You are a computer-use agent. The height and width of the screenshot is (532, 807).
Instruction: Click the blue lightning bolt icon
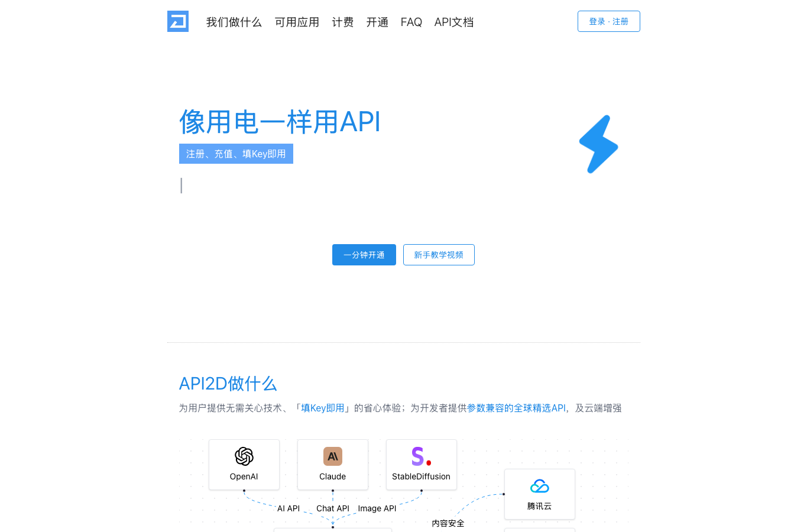point(598,144)
